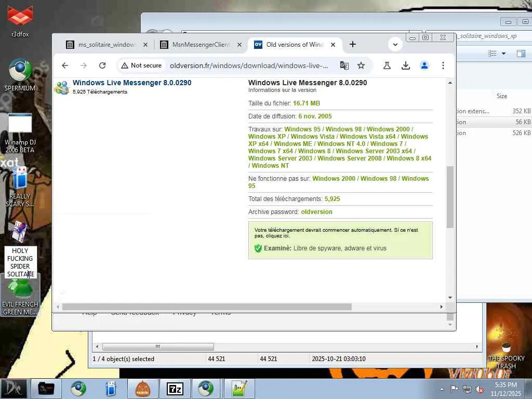Click the date 6 nov. 2005
Screen dimensions: 532x399
pos(315,116)
